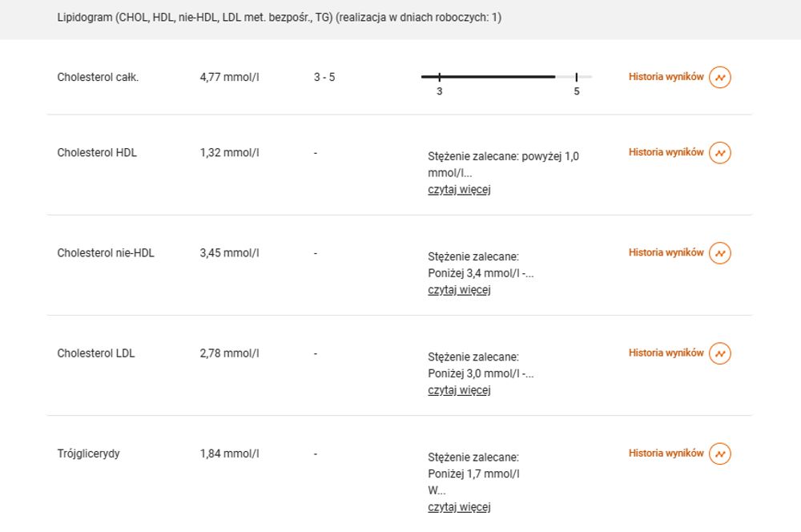Expand "czytaj więcej" under Cholesterol nie-HDL

tap(459, 290)
